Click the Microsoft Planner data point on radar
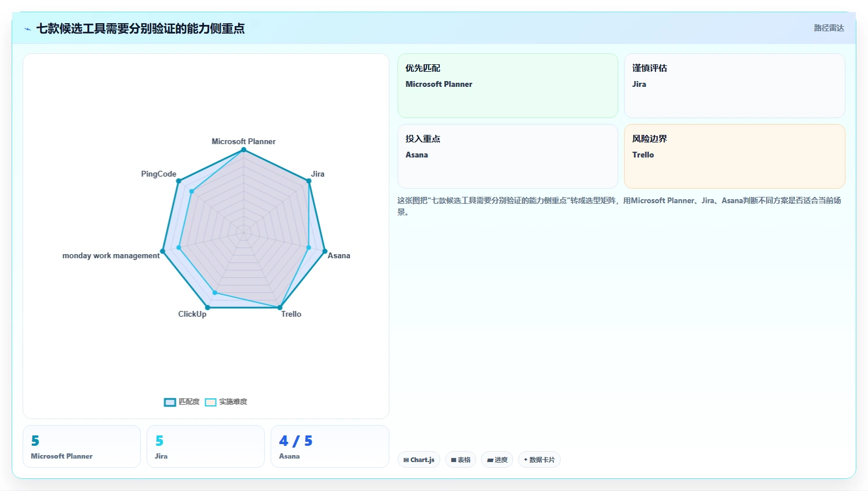The height and width of the screenshot is (491, 868). (x=244, y=150)
